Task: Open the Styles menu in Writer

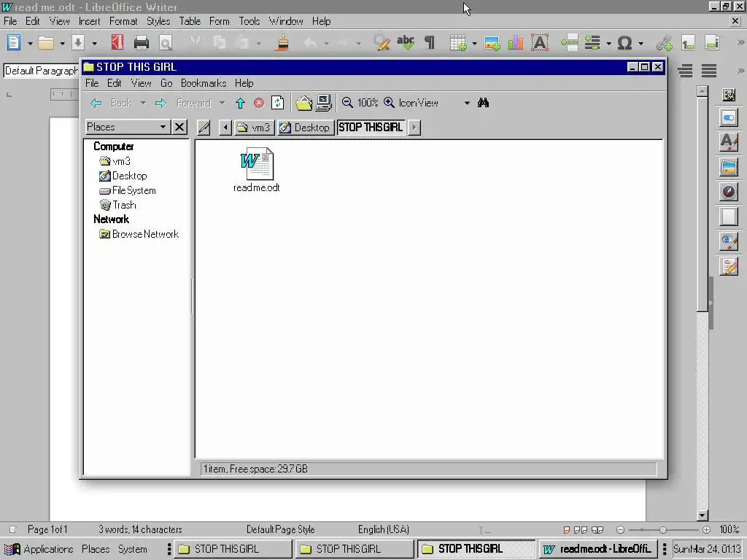Action: 158,21
